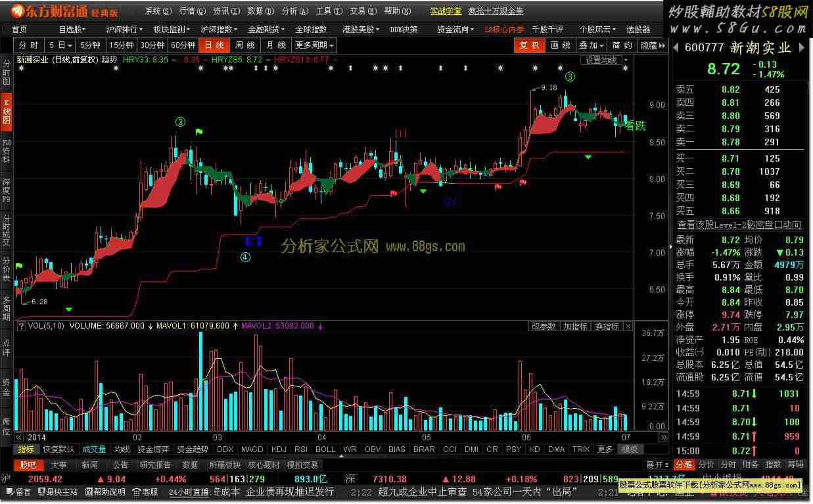The height and width of the screenshot is (504, 813).
Task: Open the 5日 period dropdown
Action: coord(61,45)
